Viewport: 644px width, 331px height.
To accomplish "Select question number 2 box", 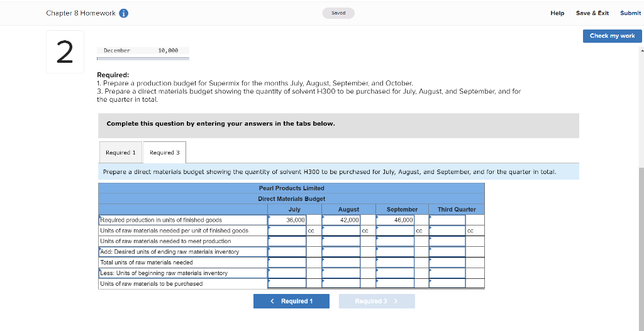I will (65, 52).
